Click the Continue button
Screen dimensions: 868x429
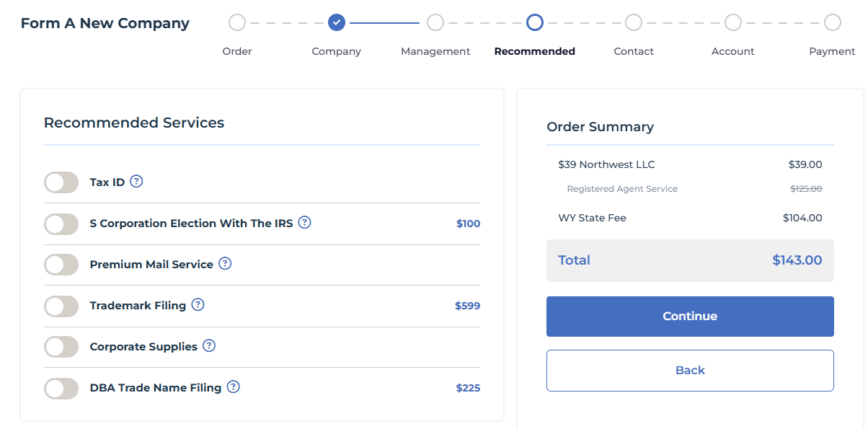click(x=690, y=317)
